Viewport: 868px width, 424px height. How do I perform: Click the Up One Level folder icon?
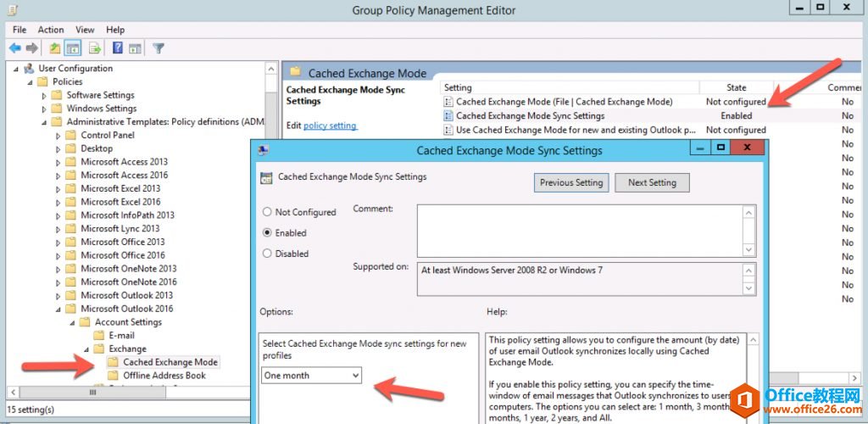[55, 47]
